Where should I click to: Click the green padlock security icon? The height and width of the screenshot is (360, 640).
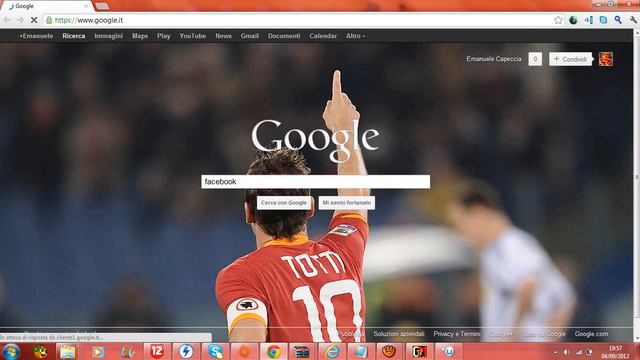click(x=49, y=20)
